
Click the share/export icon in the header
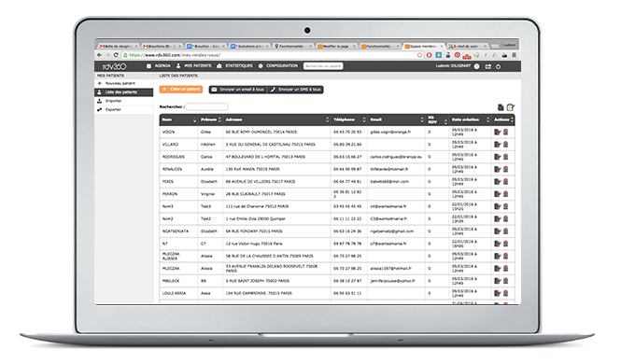(x=487, y=66)
